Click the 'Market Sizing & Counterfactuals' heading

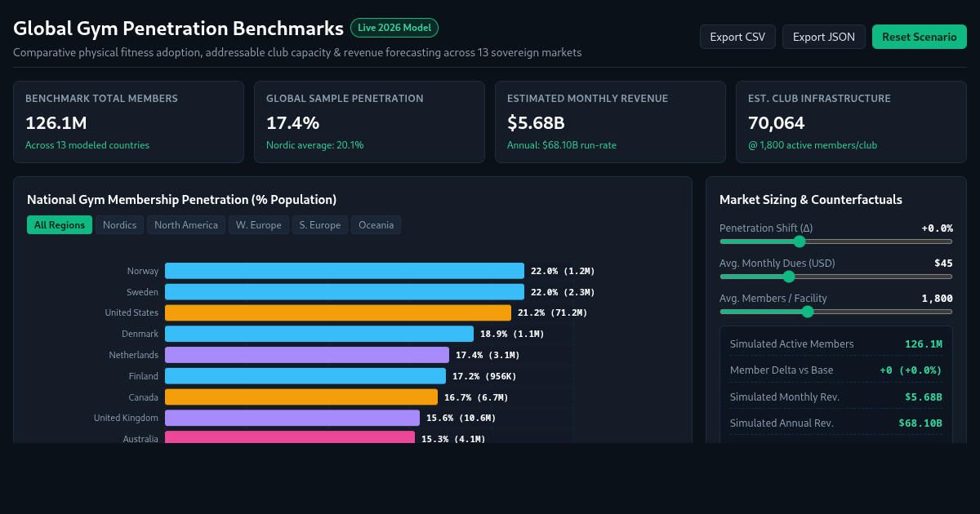coord(811,200)
